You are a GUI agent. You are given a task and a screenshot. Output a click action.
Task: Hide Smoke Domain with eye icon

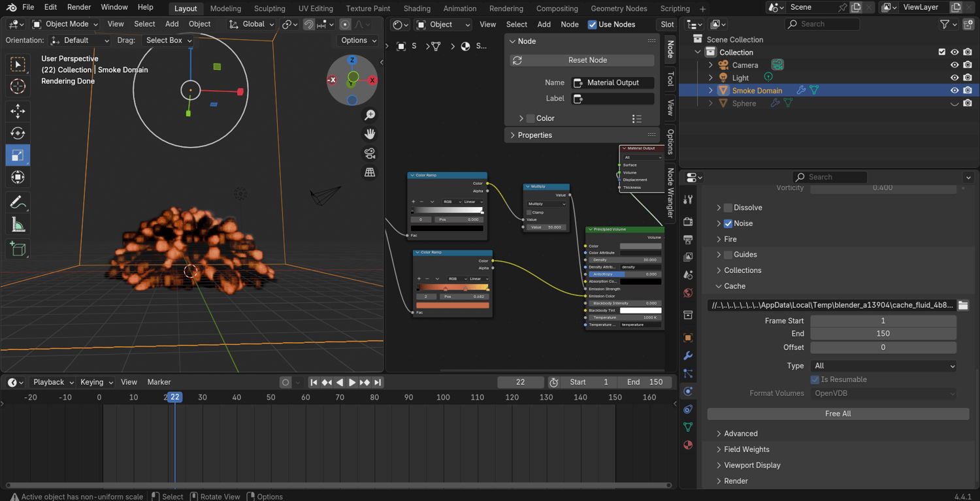(955, 91)
